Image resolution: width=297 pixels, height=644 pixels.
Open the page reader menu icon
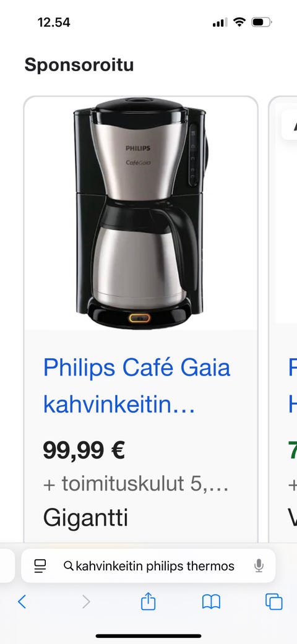(x=40, y=566)
